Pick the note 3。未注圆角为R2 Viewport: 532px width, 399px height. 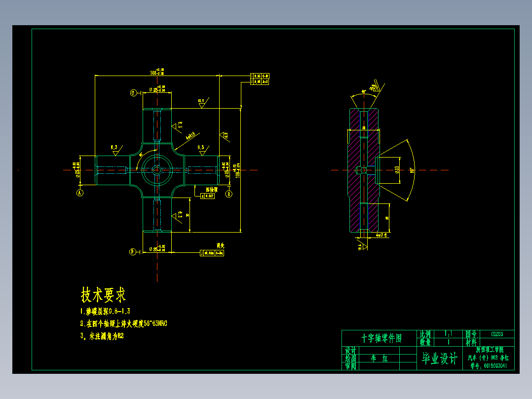click(102, 336)
